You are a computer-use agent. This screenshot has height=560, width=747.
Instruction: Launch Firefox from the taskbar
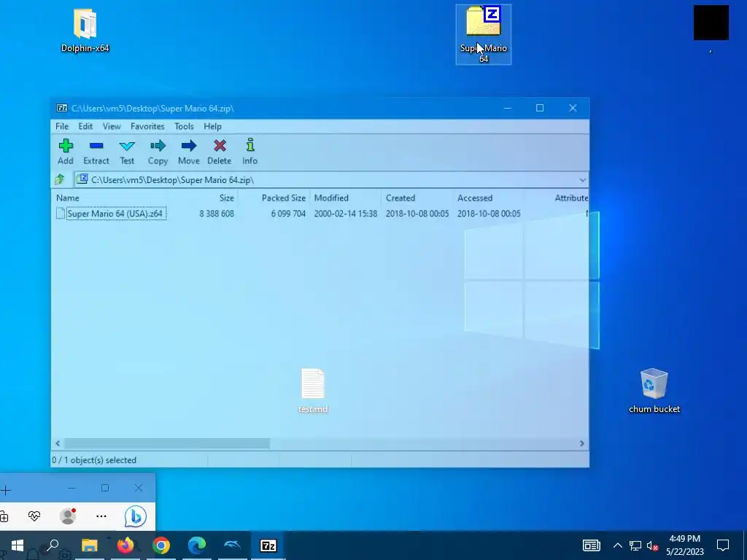125,545
